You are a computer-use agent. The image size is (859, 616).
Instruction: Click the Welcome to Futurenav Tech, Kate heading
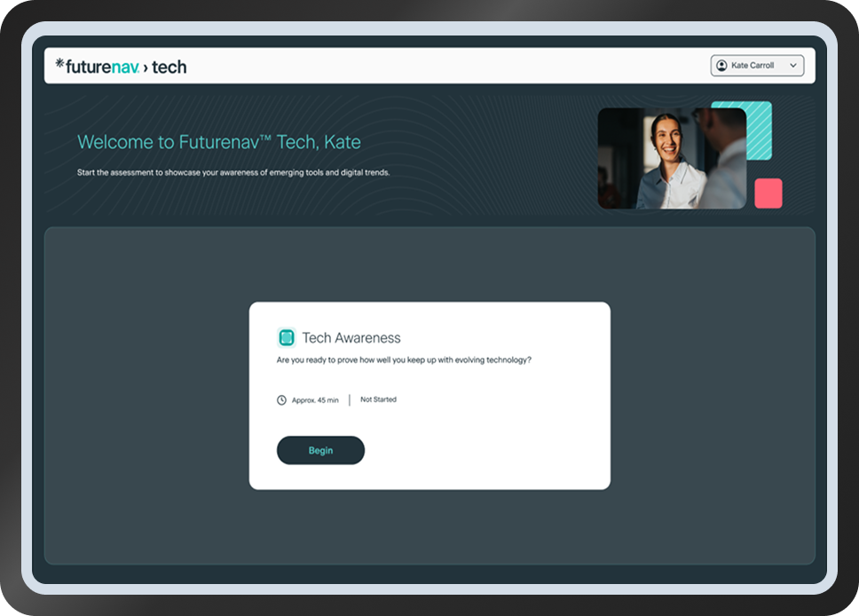[219, 142]
